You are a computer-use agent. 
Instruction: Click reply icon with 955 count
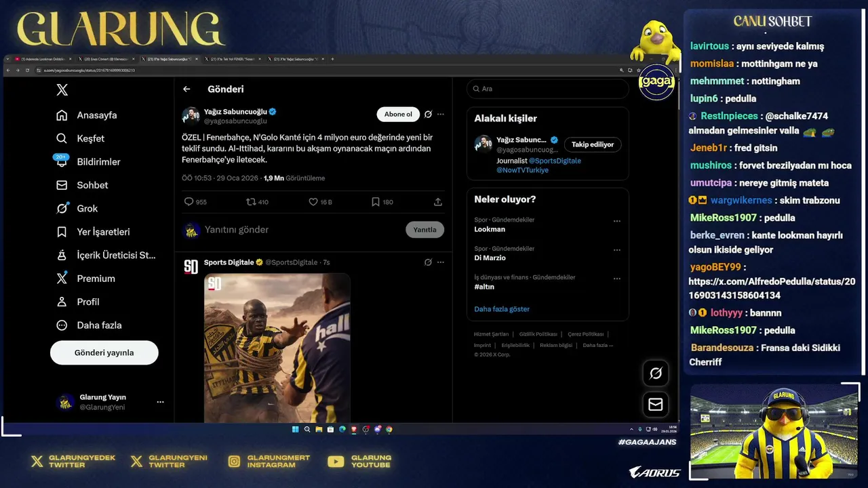click(195, 202)
